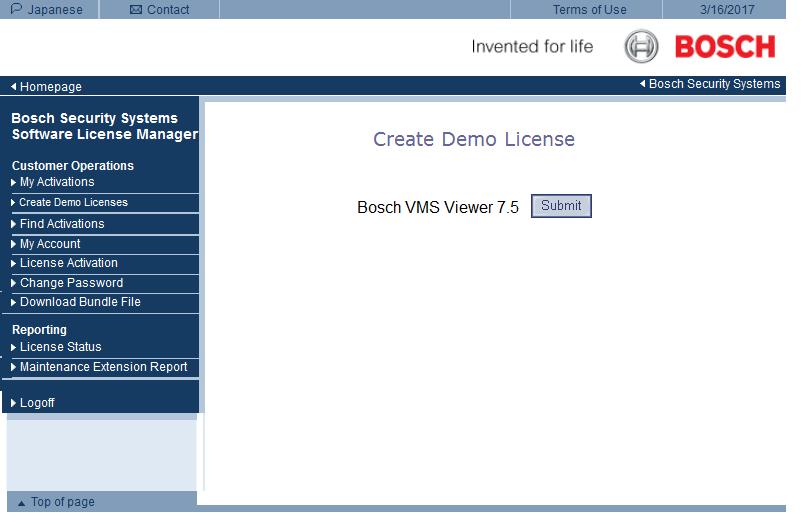Click the Customer Operations section header
The image size is (802, 526).
click(73, 166)
